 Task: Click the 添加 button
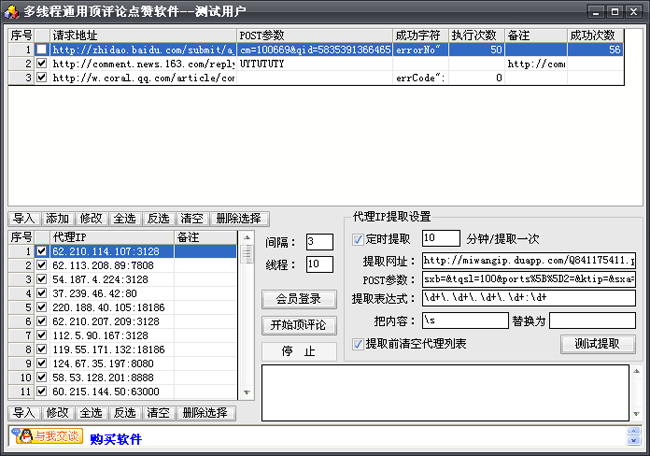tap(58, 218)
